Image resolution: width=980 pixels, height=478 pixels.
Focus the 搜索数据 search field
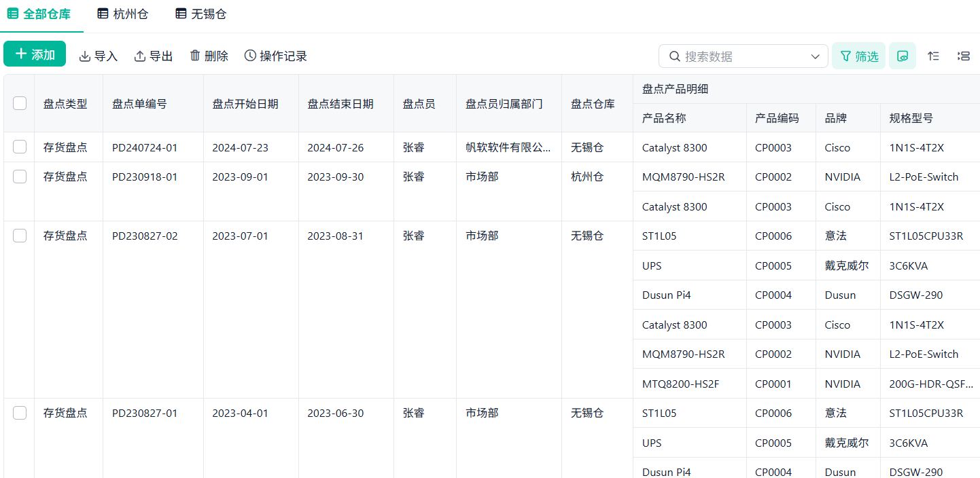coord(744,56)
